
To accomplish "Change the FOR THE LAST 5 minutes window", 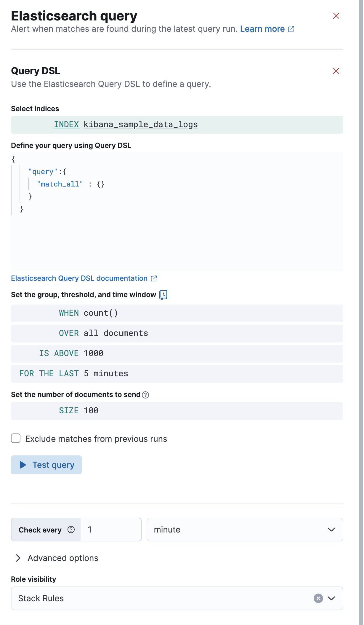I will [74, 374].
